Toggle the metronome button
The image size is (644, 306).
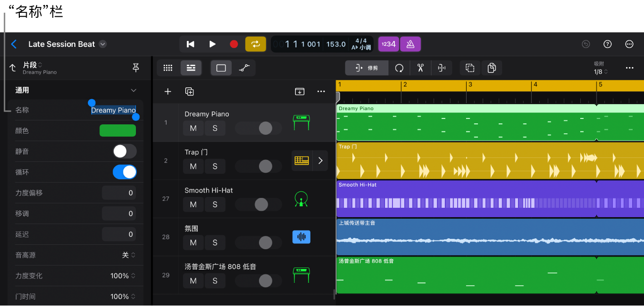pos(410,44)
